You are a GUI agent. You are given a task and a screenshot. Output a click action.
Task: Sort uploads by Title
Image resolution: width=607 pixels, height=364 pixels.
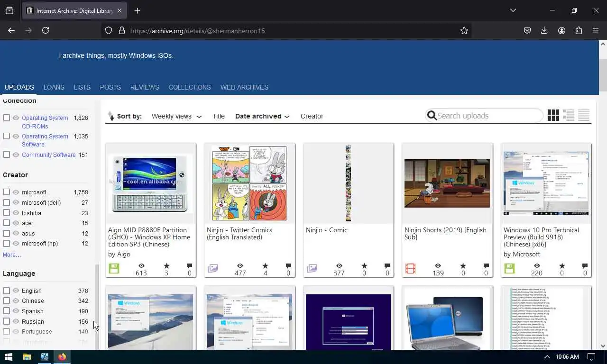pyautogui.click(x=219, y=116)
